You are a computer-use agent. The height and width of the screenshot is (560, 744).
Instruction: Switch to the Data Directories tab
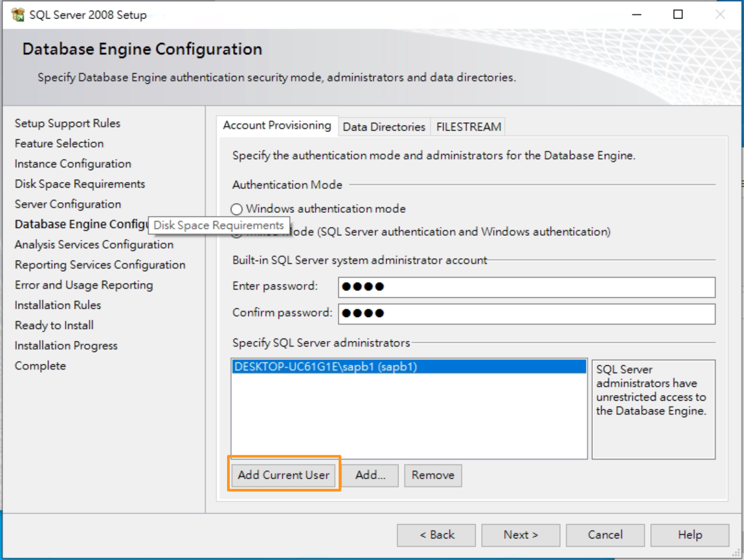(x=383, y=127)
